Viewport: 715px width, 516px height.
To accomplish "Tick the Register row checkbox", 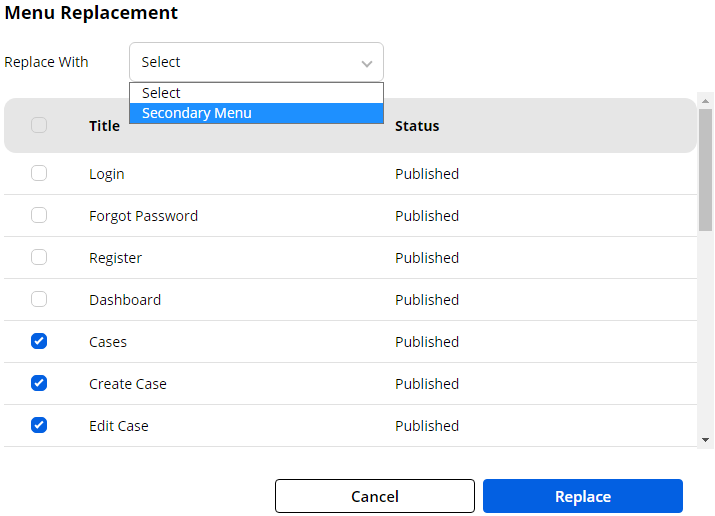I will [x=39, y=257].
